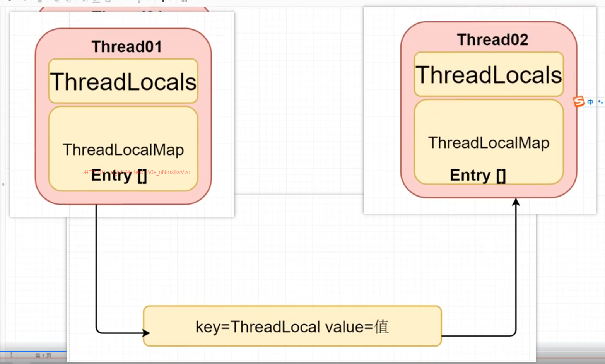The image size is (605, 364).
Task: Click the Sogou input method S icon
Action: click(x=579, y=102)
